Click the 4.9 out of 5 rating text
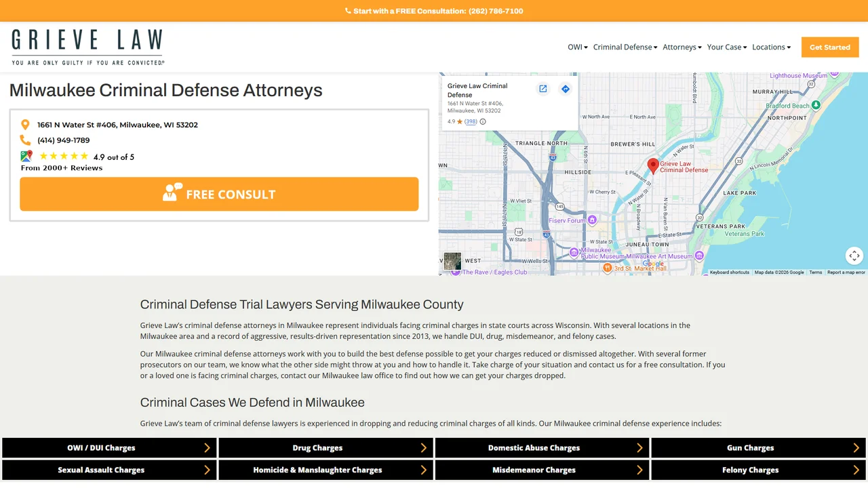Screen dimensions: 868x488 click(114, 157)
